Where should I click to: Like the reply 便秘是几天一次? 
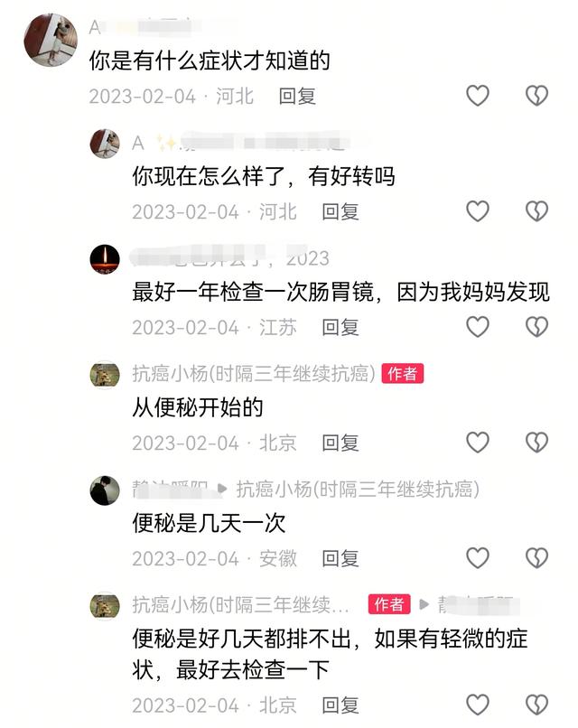click(x=478, y=558)
